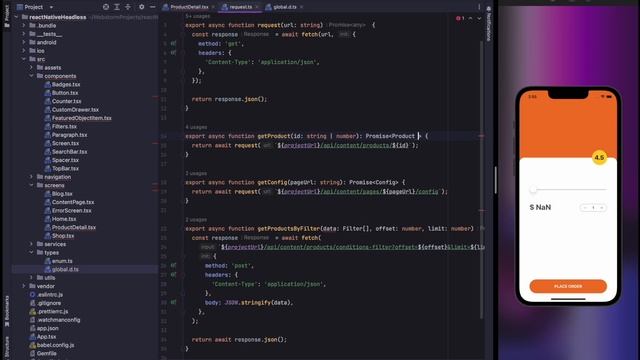Close the request.ts tab
Image resolution: width=640 pixels, height=360 pixels.
pyautogui.click(x=257, y=7)
